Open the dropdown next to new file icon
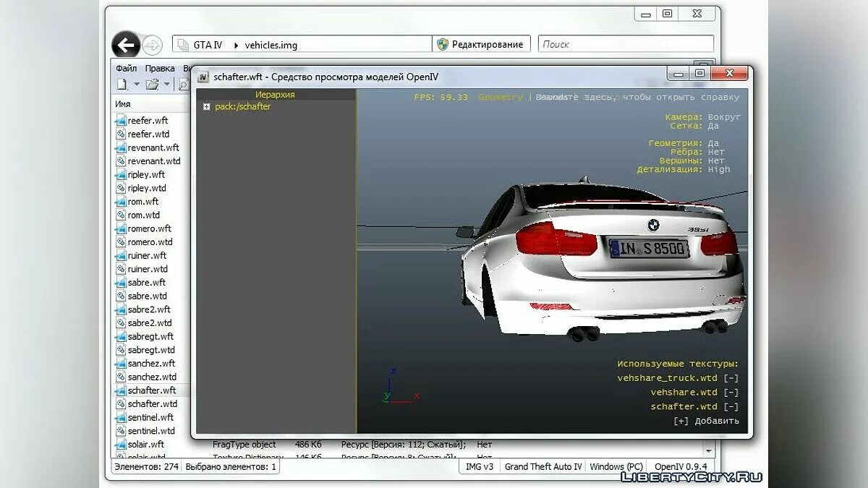The width and height of the screenshot is (868, 488). coord(136,85)
